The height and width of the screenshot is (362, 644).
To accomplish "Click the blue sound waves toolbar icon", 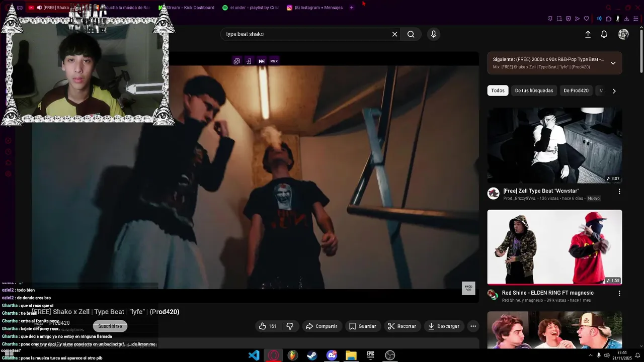I will pyautogui.click(x=599, y=19).
